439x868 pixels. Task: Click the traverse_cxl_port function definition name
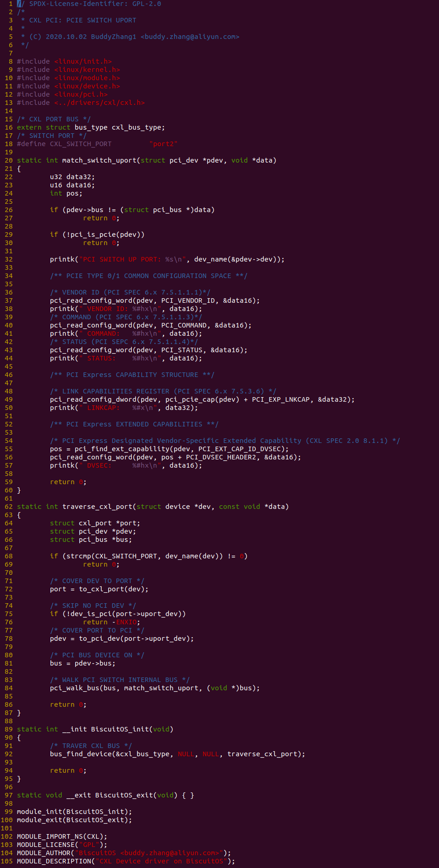(97, 507)
